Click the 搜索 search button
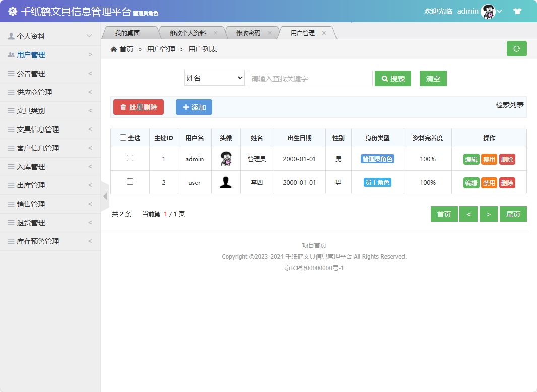This screenshot has height=392, width=537. [393, 78]
